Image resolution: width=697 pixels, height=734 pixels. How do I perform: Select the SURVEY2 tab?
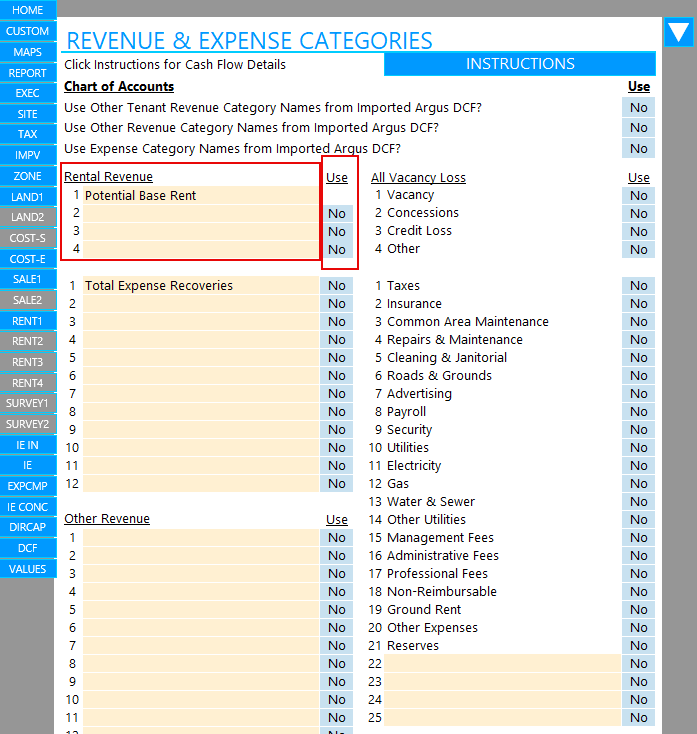[x=28, y=424]
